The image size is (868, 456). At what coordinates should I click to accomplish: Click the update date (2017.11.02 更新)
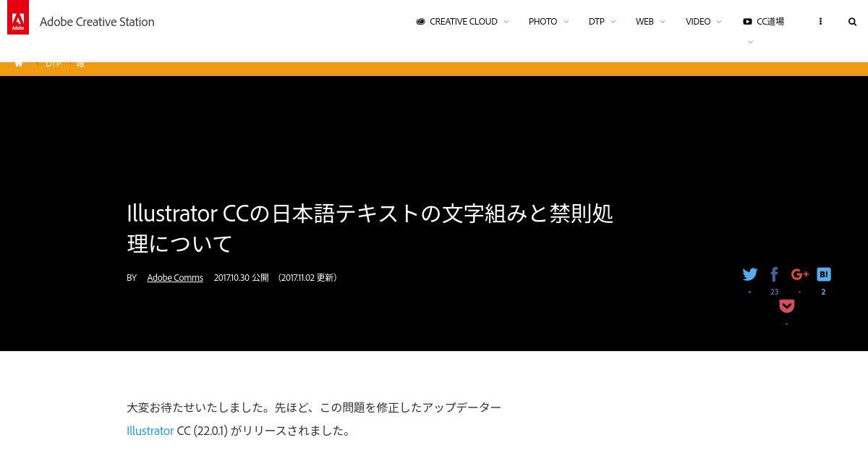307,278
